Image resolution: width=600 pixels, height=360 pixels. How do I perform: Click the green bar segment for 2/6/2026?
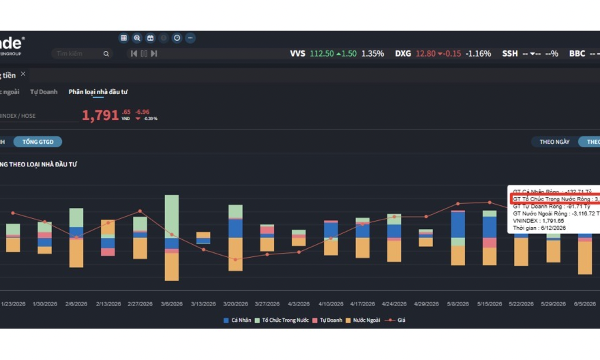pos(76,218)
